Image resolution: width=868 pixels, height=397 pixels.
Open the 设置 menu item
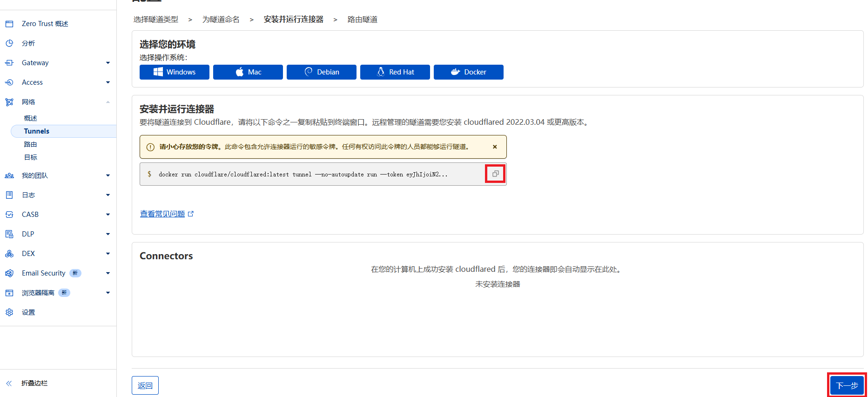click(x=28, y=312)
